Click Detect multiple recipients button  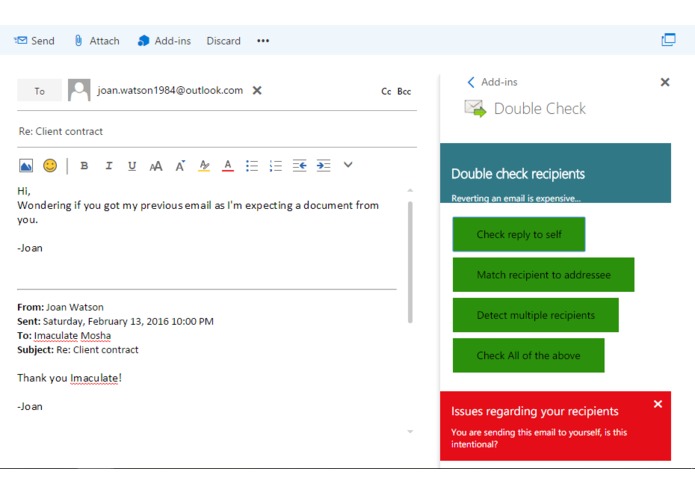535,315
